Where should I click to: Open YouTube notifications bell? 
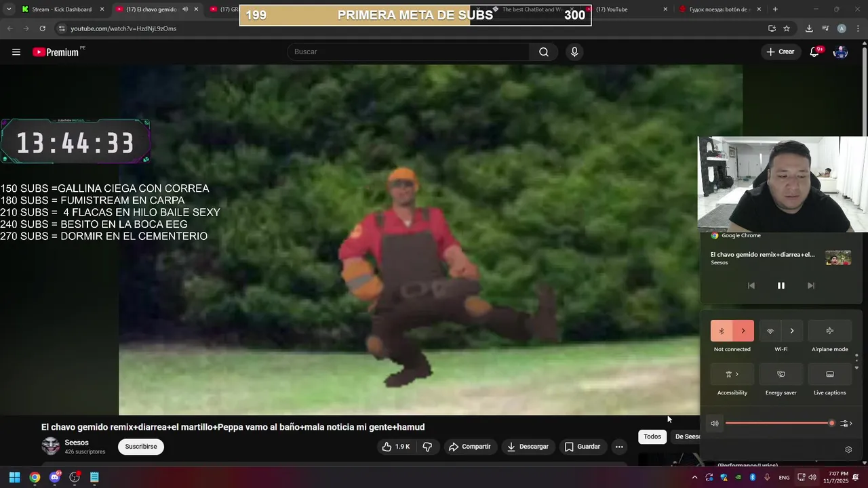[x=815, y=52]
